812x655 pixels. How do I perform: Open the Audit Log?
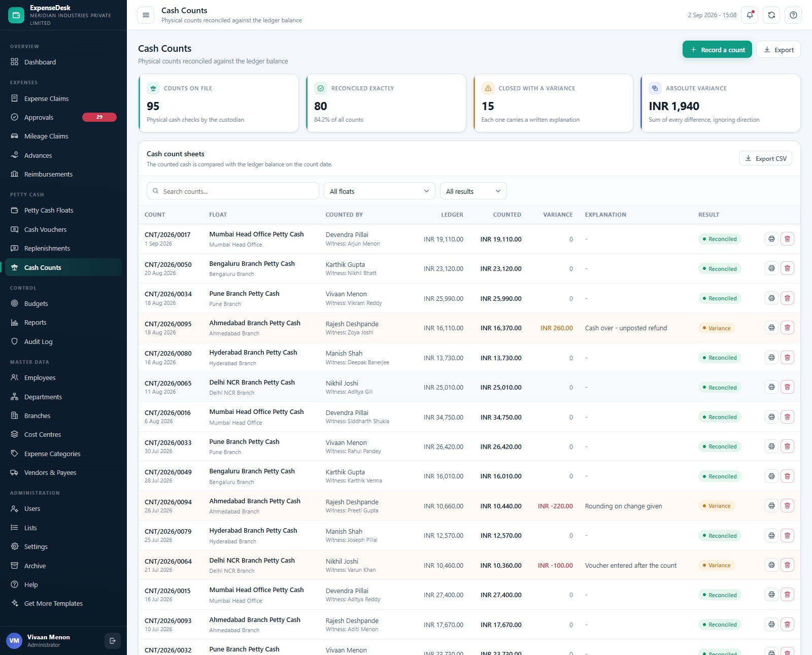coord(63,341)
